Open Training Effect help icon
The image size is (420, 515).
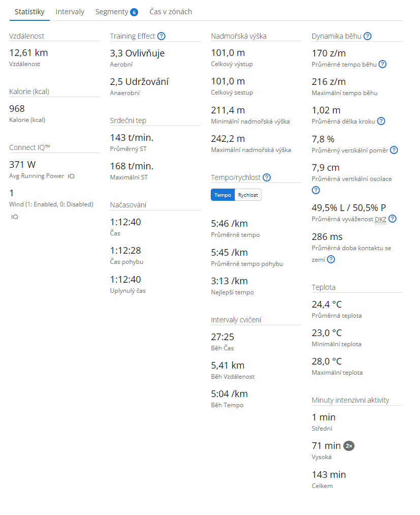[161, 36]
